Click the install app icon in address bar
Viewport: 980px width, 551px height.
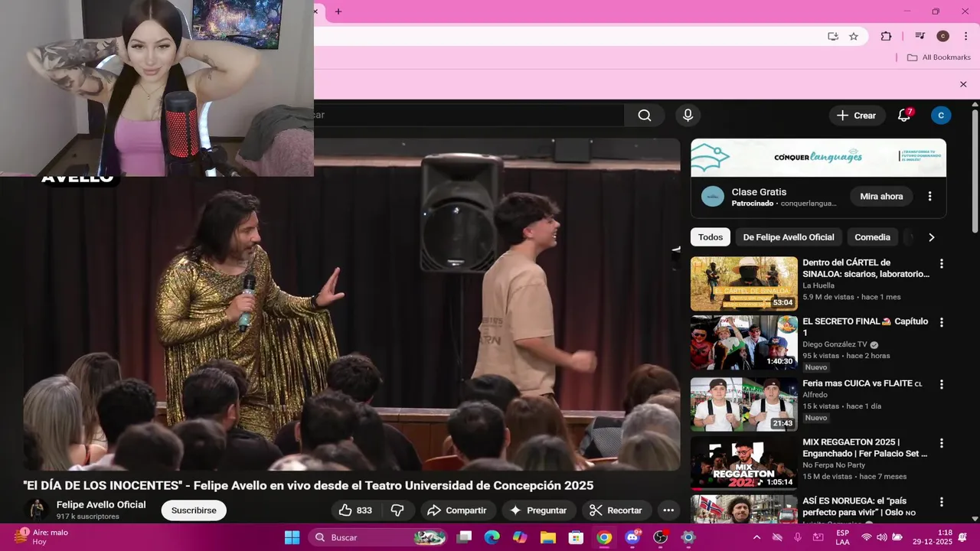(x=833, y=36)
